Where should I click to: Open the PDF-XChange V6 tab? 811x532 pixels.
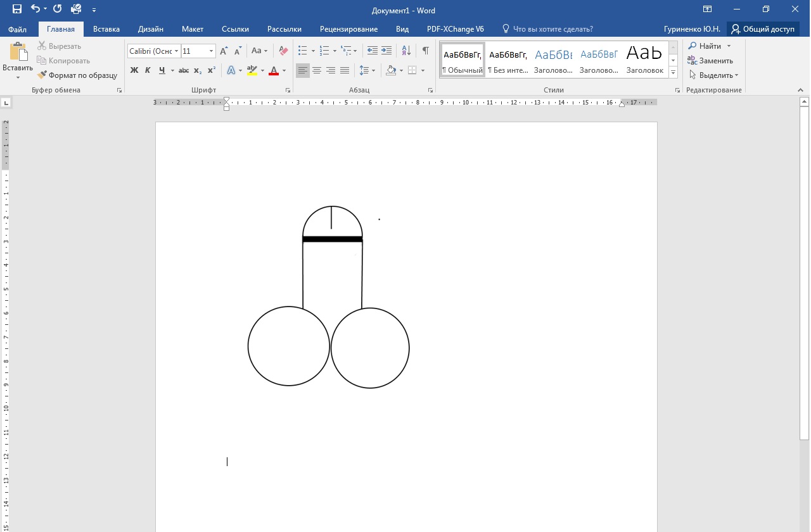[456, 29]
